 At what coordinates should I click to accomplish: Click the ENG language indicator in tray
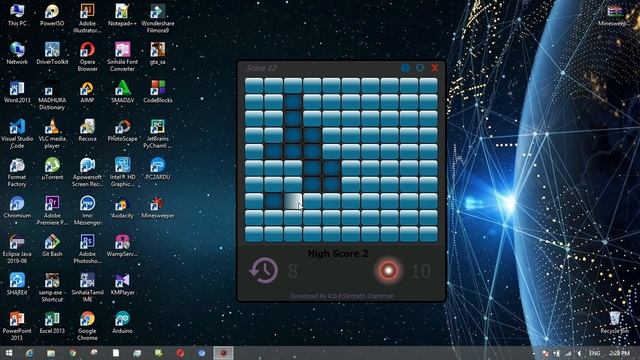point(595,353)
